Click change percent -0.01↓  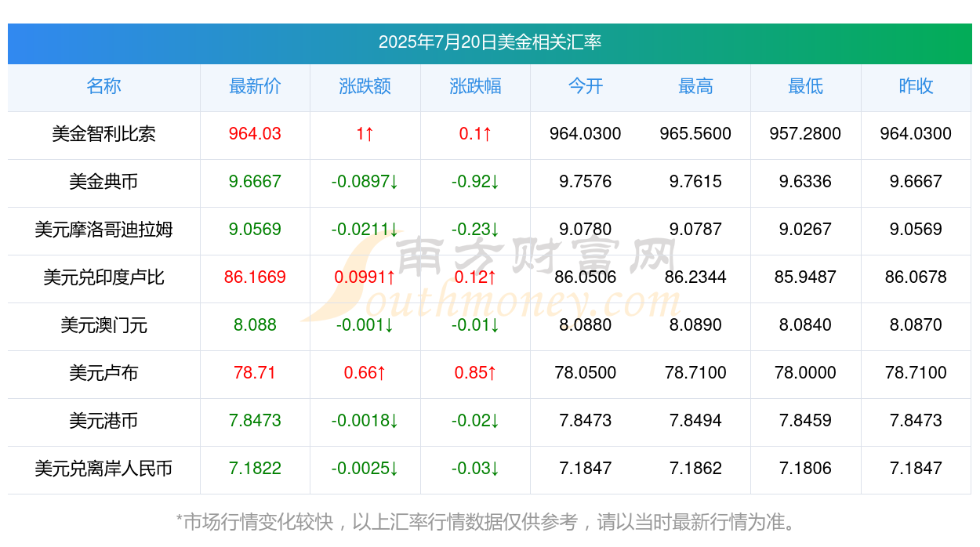point(475,325)
